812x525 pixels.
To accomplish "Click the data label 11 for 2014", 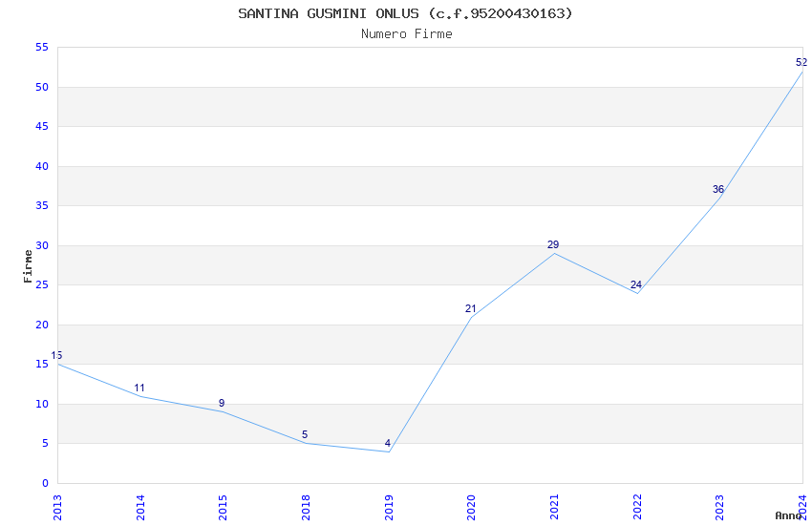I will point(139,388).
